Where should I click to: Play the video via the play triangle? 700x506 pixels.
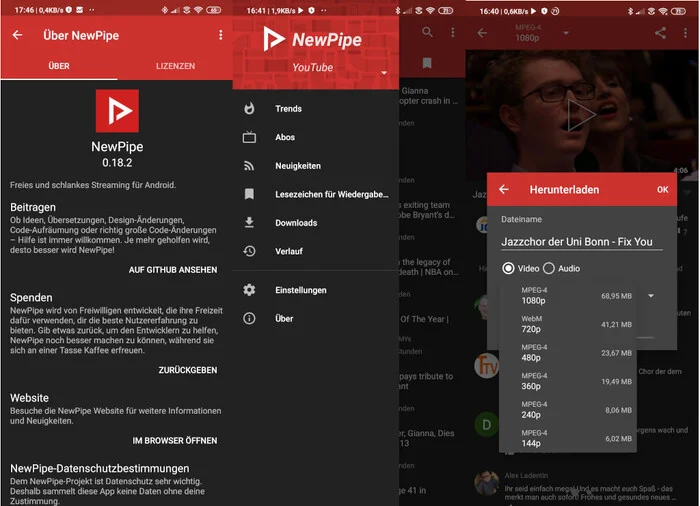(x=580, y=115)
